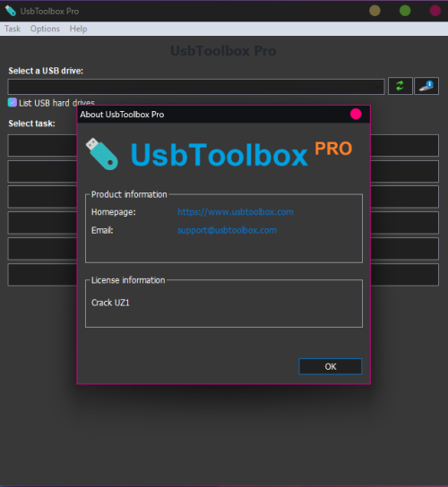Click the UsbToolbox Pro title bar app icon

(11, 11)
